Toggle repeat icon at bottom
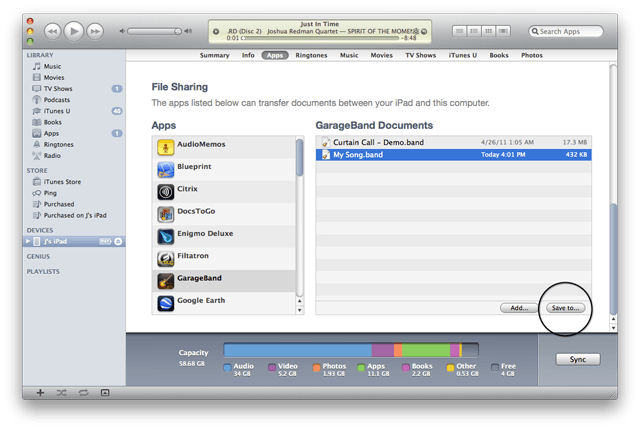 (83, 392)
